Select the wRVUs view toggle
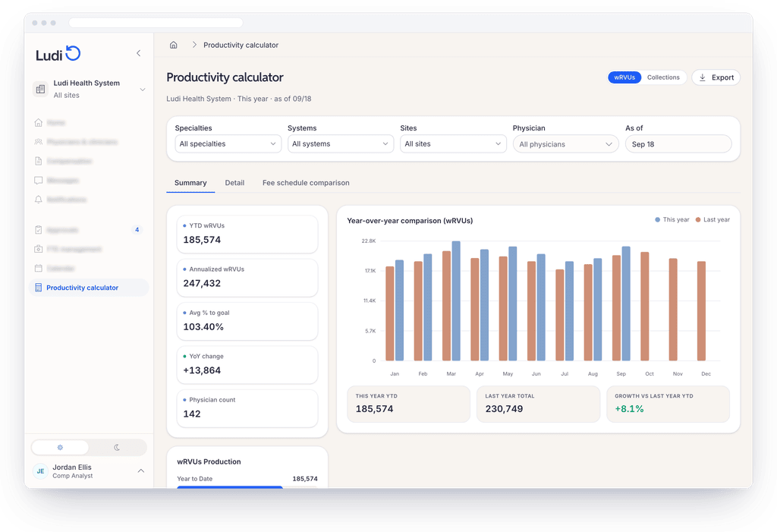 coord(624,77)
